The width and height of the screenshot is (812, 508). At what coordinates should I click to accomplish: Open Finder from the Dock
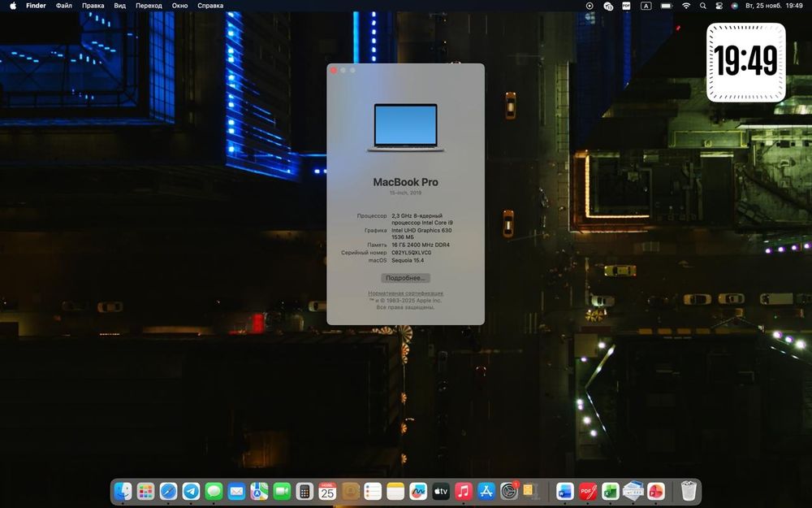[x=123, y=491]
